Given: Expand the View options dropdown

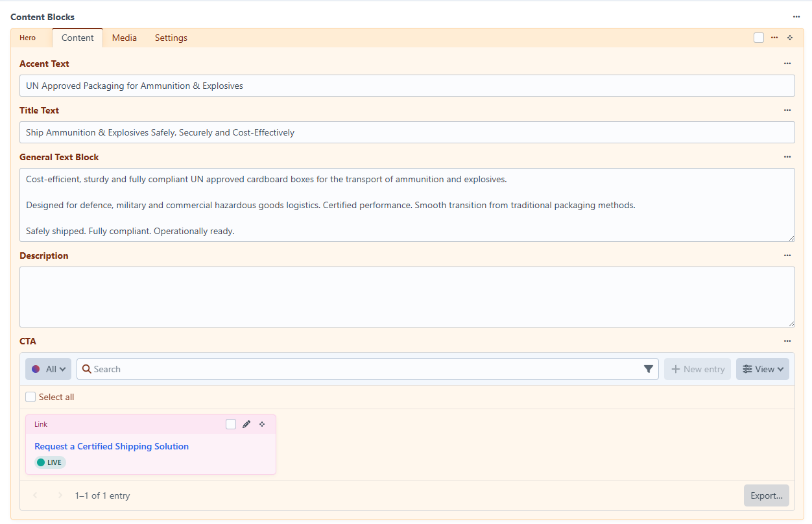Looking at the screenshot, I should tap(763, 369).
